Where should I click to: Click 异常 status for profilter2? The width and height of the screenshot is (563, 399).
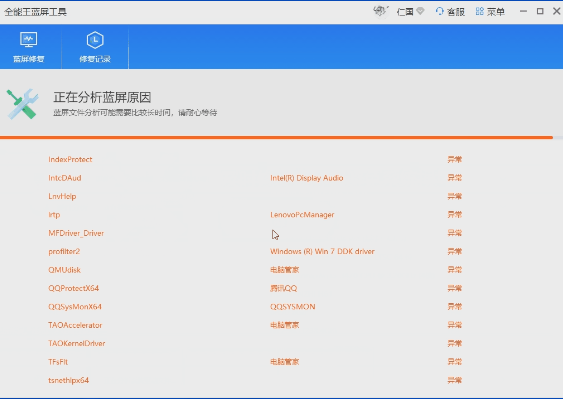(x=455, y=251)
